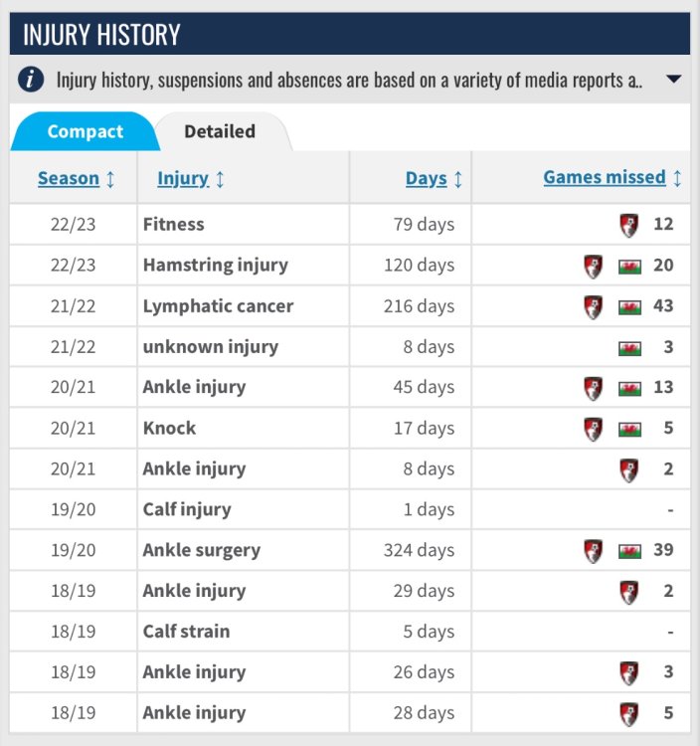This screenshot has width=700, height=746.
Task: Expand the injury history info notice arrow
Action: 673,80
